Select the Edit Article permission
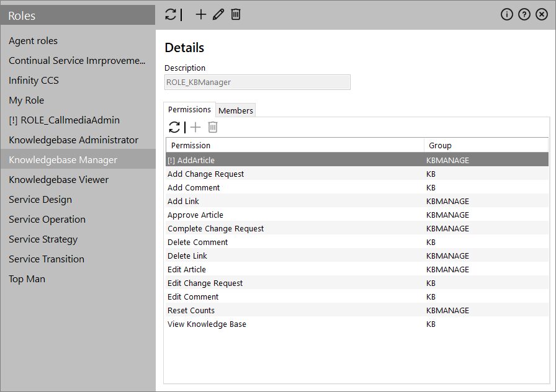Screen dimensions: 556x392 coord(357,269)
